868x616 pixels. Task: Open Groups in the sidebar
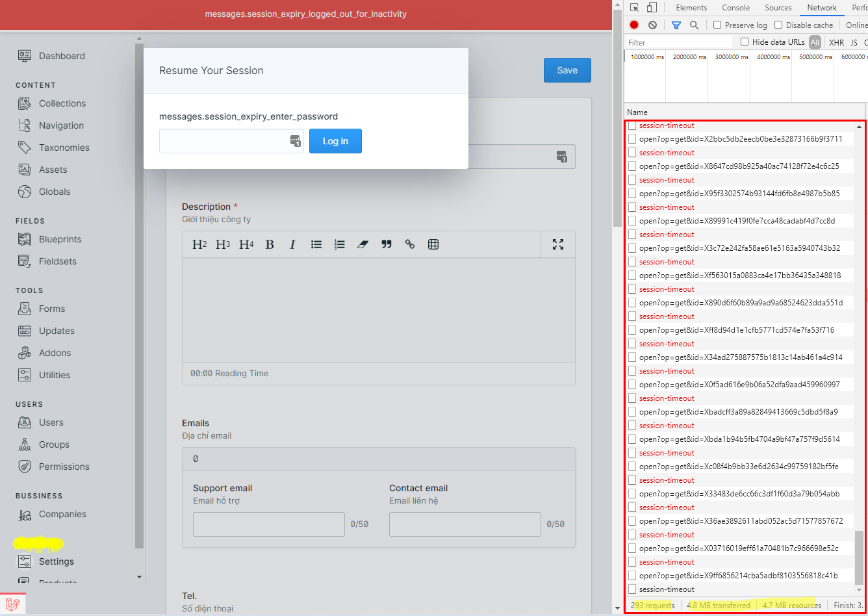click(44, 444)
